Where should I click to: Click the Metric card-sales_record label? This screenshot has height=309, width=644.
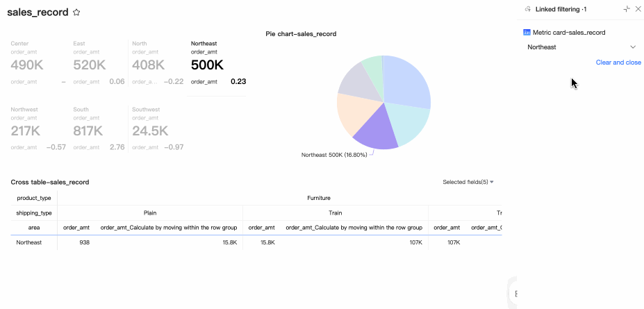[x=569, y=33]
